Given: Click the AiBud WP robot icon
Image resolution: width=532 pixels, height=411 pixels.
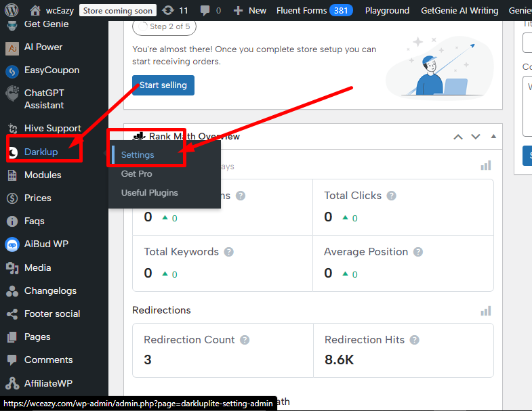Looking at the screenshot, I should [12, 244].
